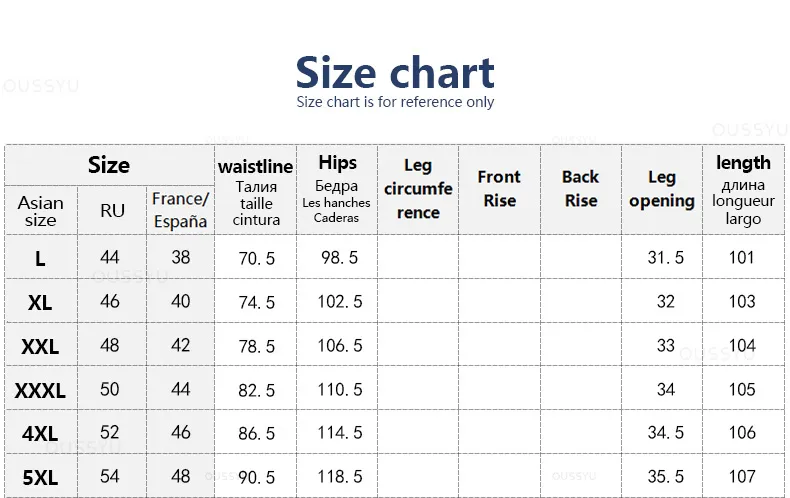Click the XXXL size row label
The image size is (790, 498).
[x=40, y=391]
